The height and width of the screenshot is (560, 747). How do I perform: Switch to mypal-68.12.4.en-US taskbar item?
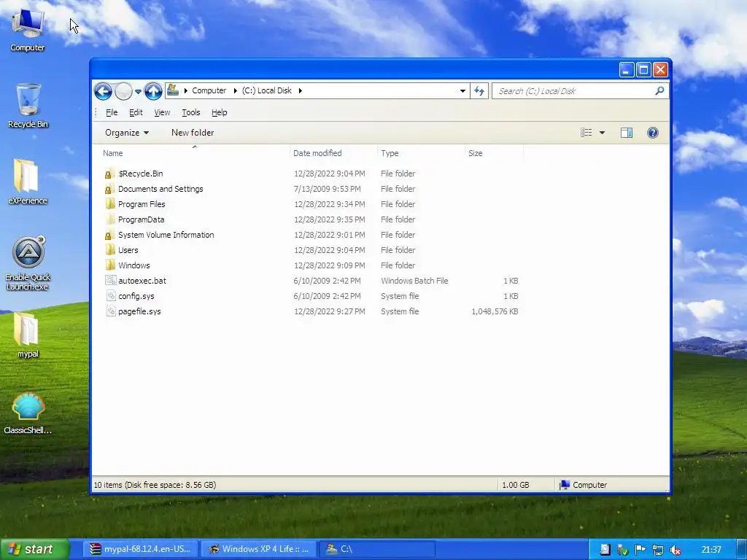[142, 549]
